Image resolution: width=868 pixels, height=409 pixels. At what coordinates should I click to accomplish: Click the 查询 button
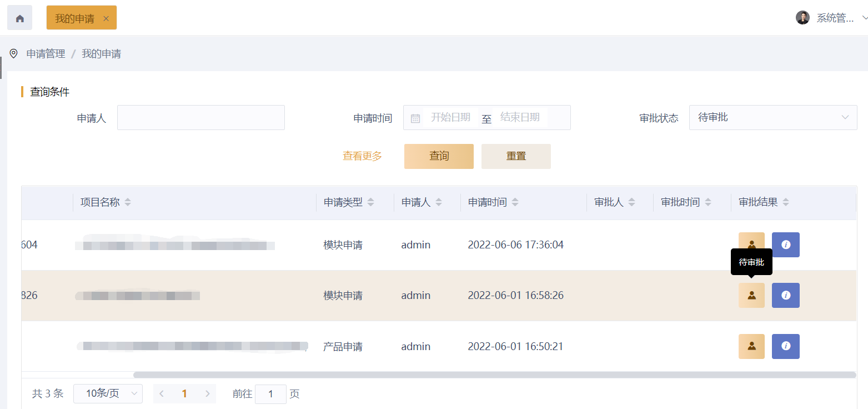439,156
